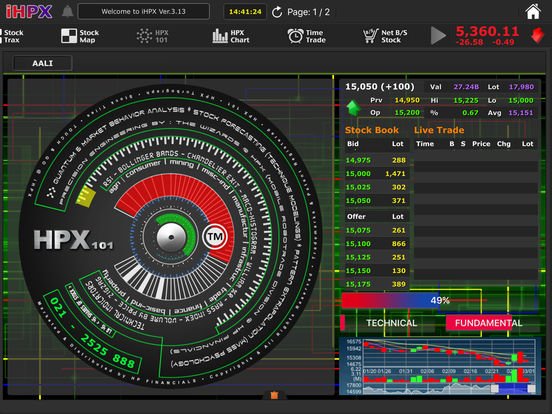
Task: Open the candlestick chart thumbnail
Action: click(x=440, y=366)
